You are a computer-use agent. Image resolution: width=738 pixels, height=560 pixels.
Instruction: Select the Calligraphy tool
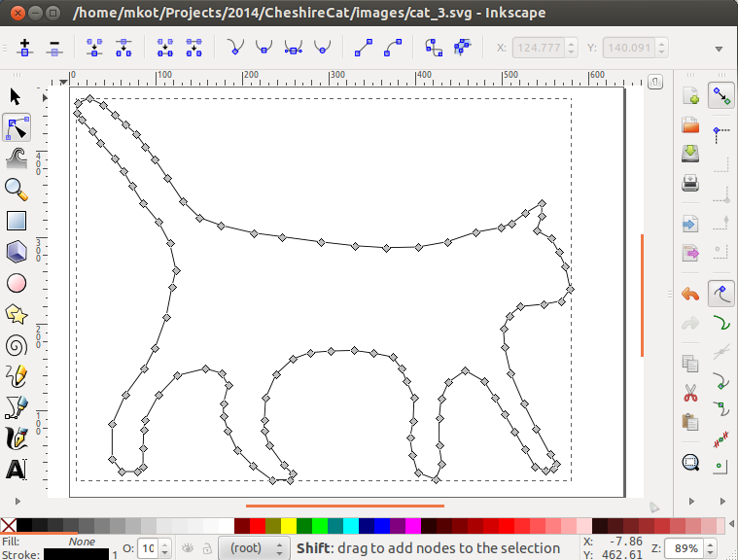[x=17, y=438]
